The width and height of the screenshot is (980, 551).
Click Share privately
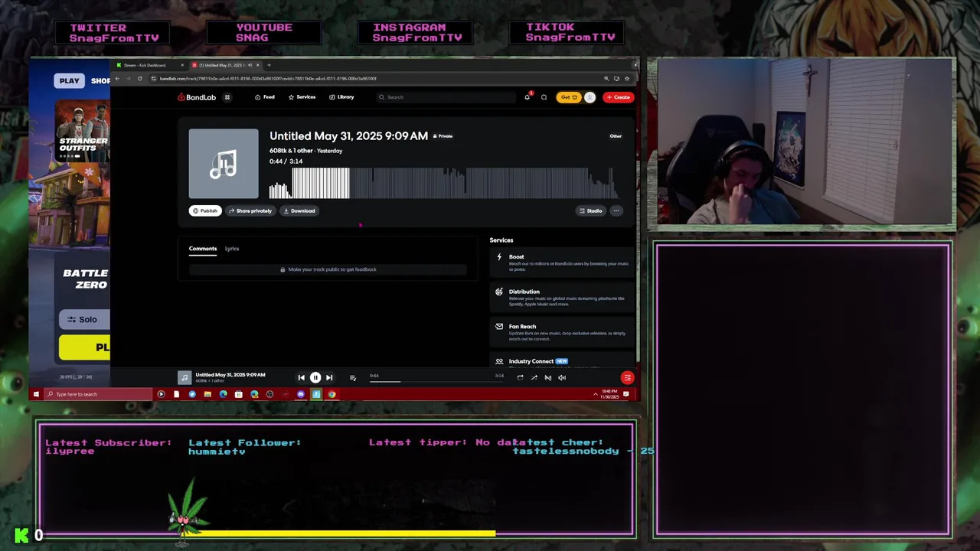(250, 210)
